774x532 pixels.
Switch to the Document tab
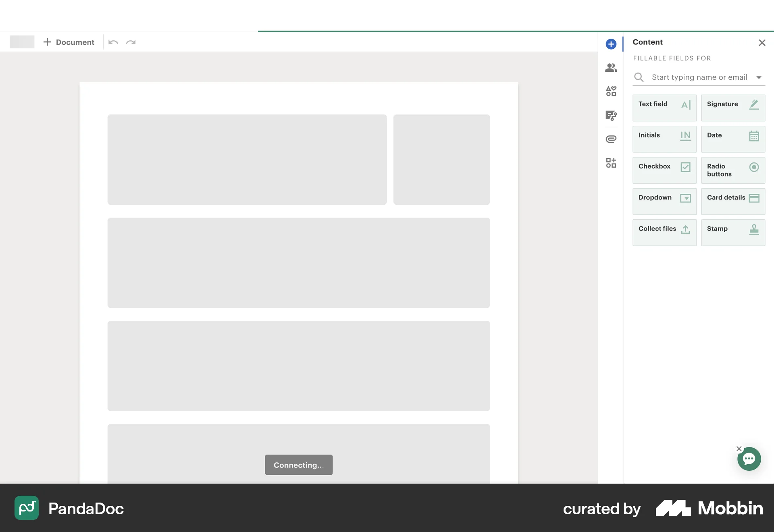click(x=69, y=42)
